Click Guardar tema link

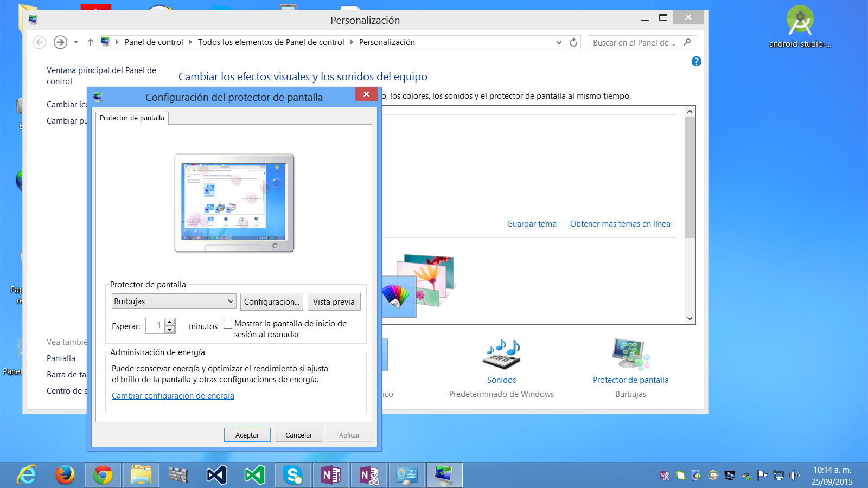[532, 224]
